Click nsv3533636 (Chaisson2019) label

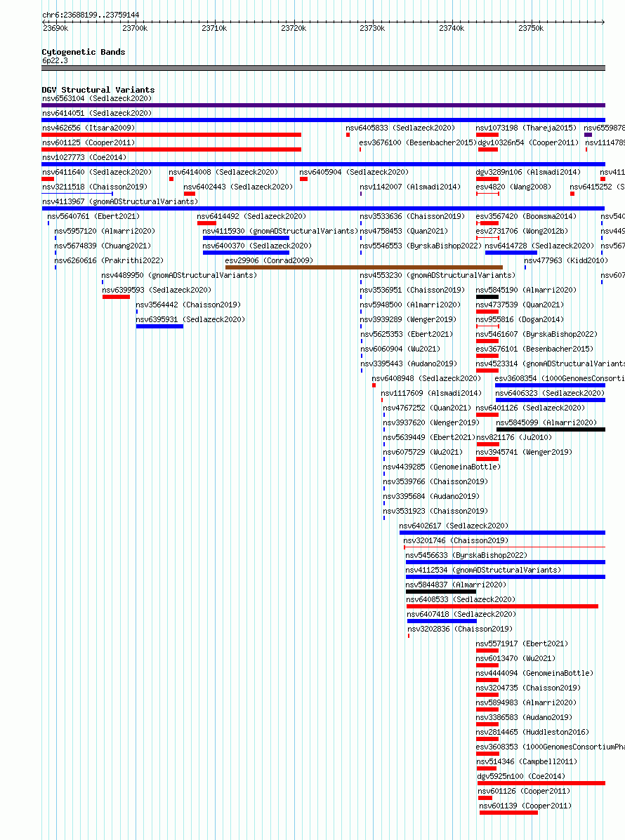click(x=413, y=216)
